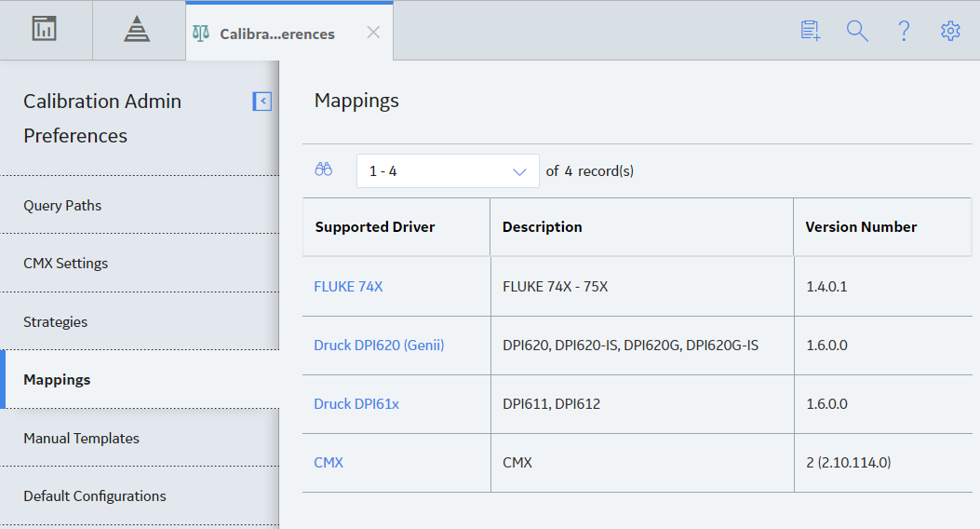
Task: Click Calibration Admin Preferences title
Action: pos(102,118)
